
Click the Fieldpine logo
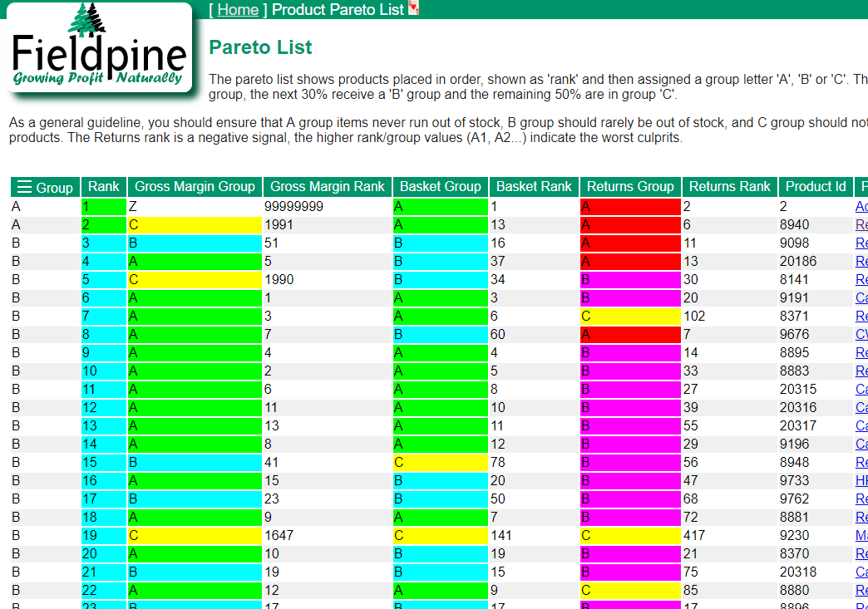(x=99, y=47)
